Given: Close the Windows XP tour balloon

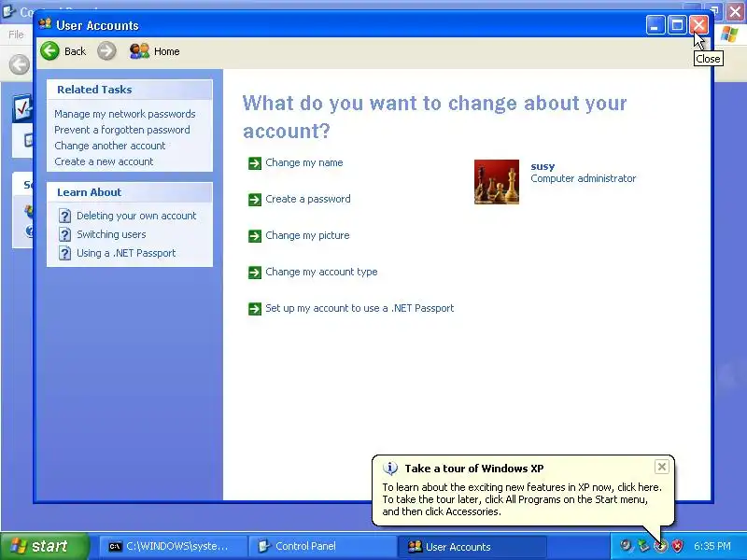Looking at the screenshot, I should click(x=662, y=467).
